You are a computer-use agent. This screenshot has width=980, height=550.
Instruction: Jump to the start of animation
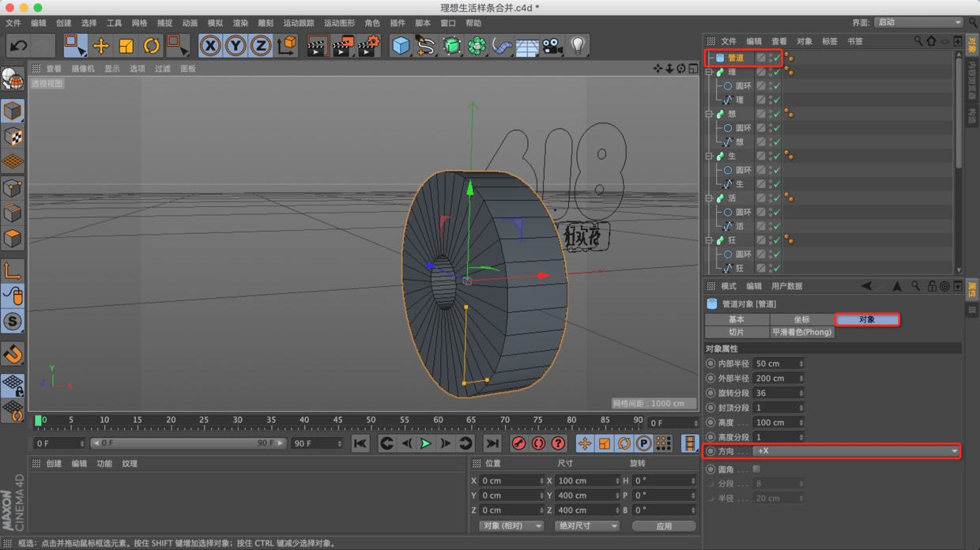pyautogui.click(x=360, y=444)
